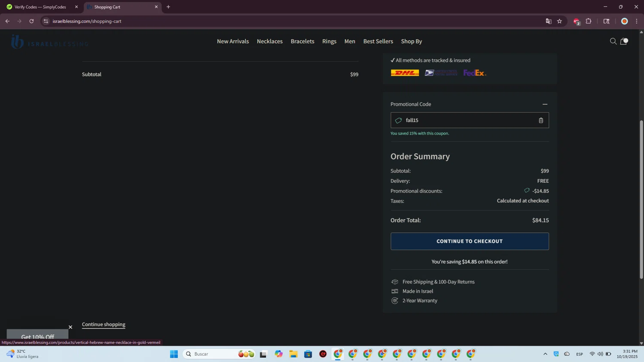Click Continue to Checkout button
Viewport: 644px width, 362px height.
[470, 241]
